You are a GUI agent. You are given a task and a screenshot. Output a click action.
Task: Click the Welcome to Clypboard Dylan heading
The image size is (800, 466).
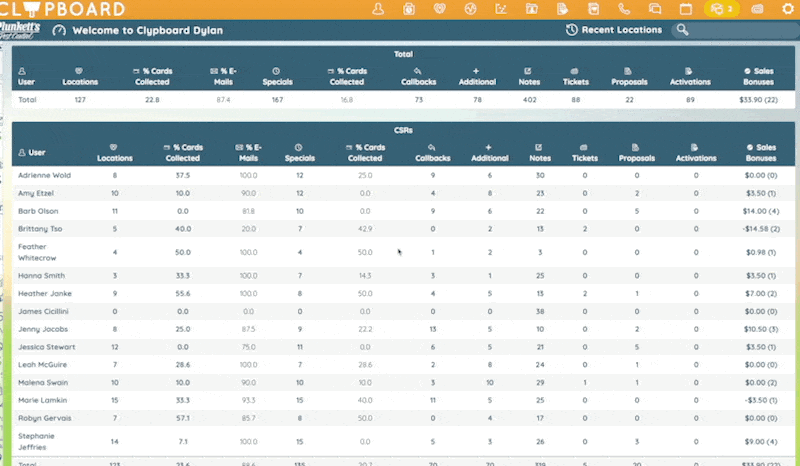click(x=147, y=30)
